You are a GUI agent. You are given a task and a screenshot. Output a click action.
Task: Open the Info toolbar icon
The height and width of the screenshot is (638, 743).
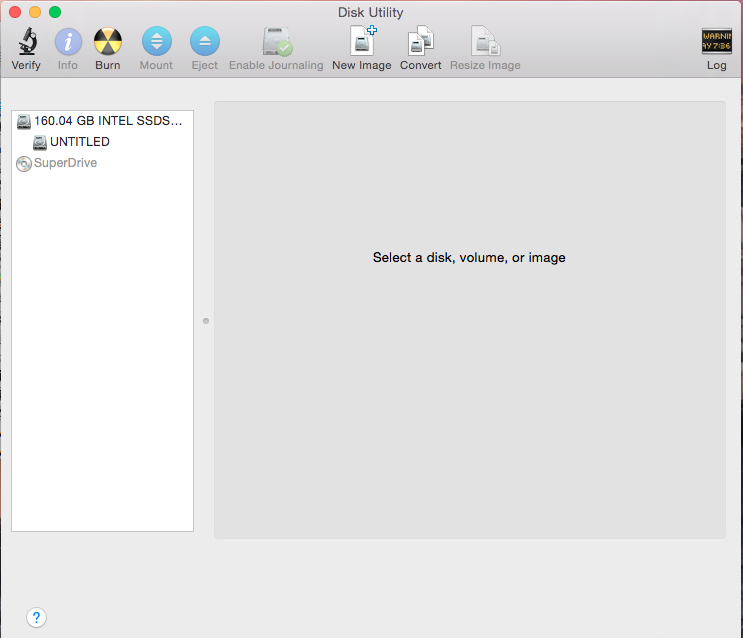68,41
